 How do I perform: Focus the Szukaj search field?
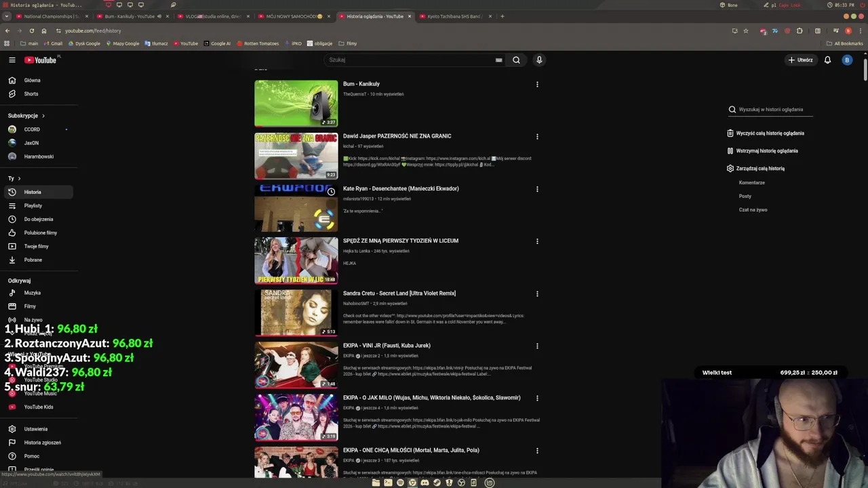[x=410, y=60]
